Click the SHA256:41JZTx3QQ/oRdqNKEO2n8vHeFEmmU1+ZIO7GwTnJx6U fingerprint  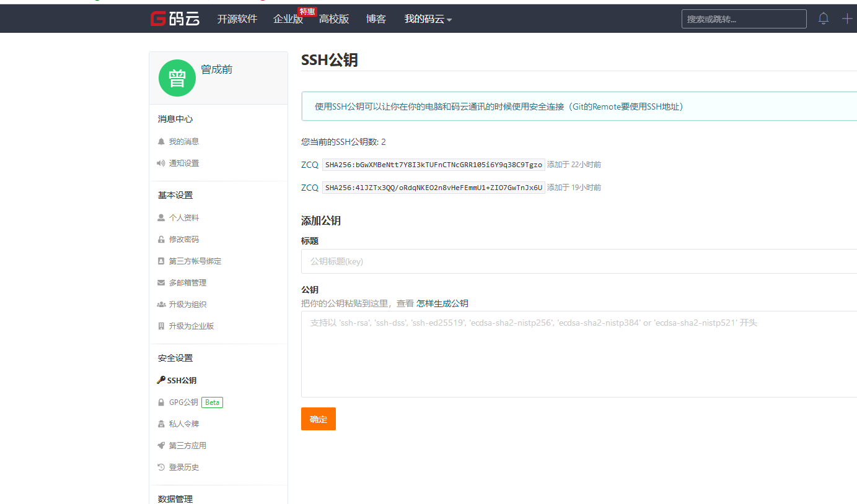pyautogui.click(x=434, y=188)
